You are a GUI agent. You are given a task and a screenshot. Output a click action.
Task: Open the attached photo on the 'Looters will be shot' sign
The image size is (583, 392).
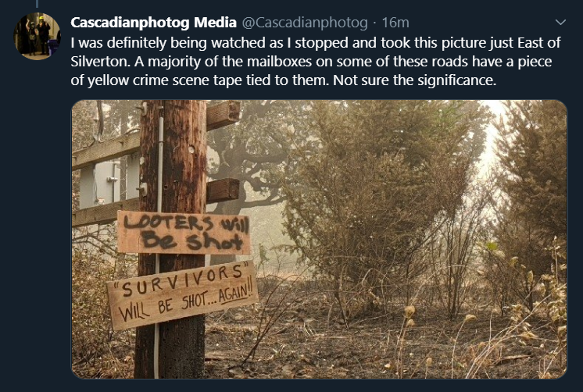pos(184,233)
